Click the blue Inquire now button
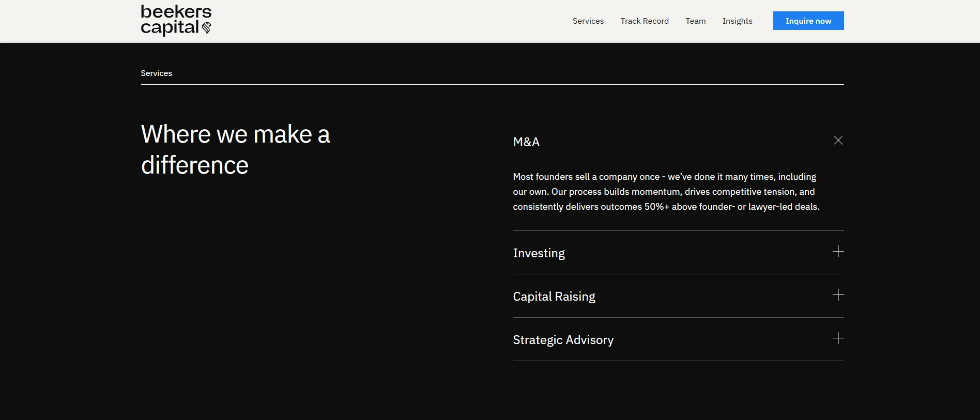Image resolution: width=980 pixels, height=420 pixels. (x=808, y=21)
